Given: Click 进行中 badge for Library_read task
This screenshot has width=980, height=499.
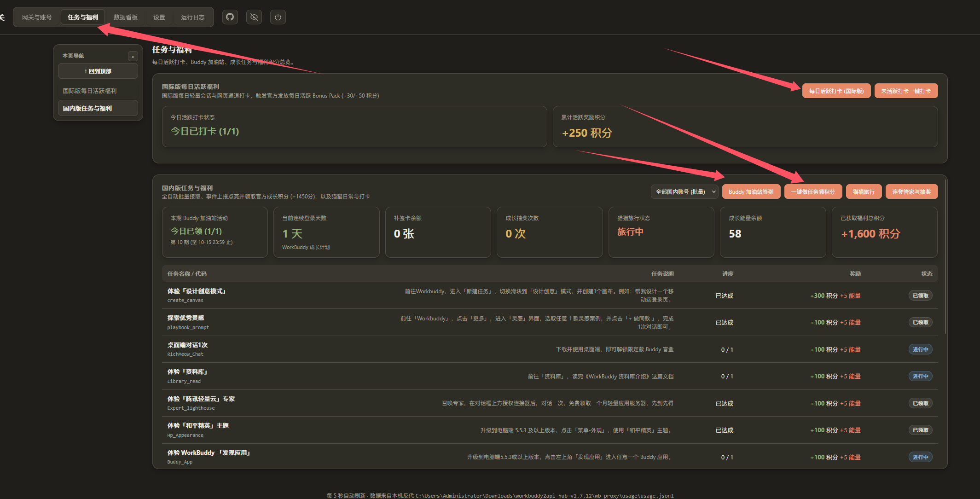Looking at the screenshot, I should 921,377.
